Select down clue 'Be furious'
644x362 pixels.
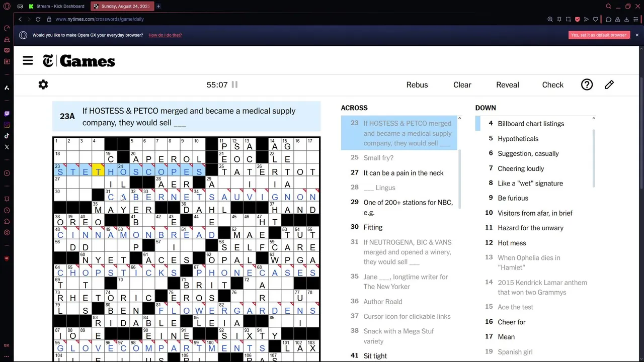pyautogui.click(x=533, y=198)
